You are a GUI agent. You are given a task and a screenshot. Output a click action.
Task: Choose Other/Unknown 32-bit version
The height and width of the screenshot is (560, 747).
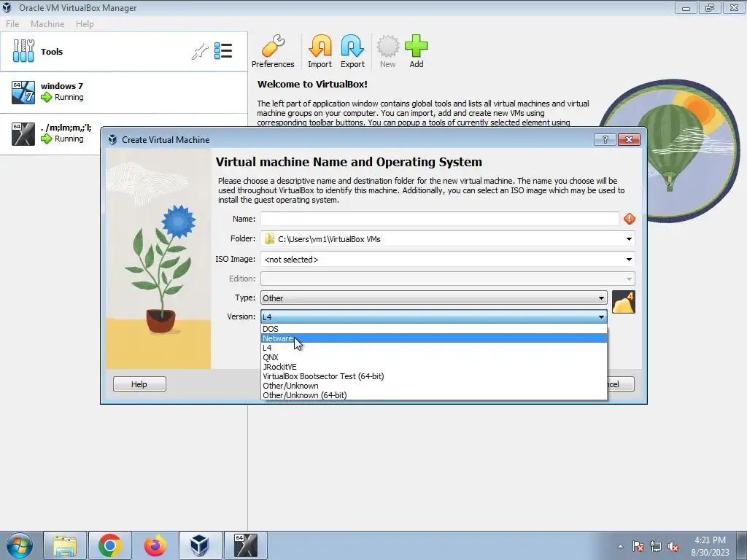pyautogui.click(x=434, y=386)
